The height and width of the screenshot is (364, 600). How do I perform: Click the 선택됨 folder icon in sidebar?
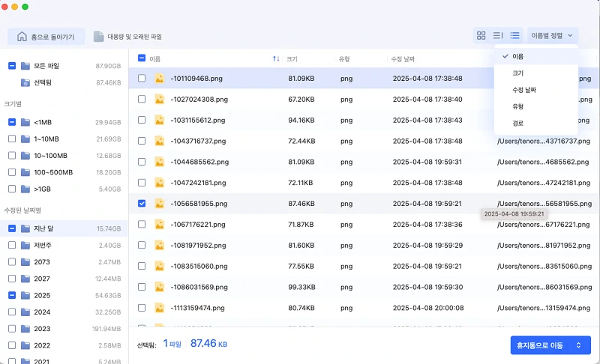tap(26, 82)
